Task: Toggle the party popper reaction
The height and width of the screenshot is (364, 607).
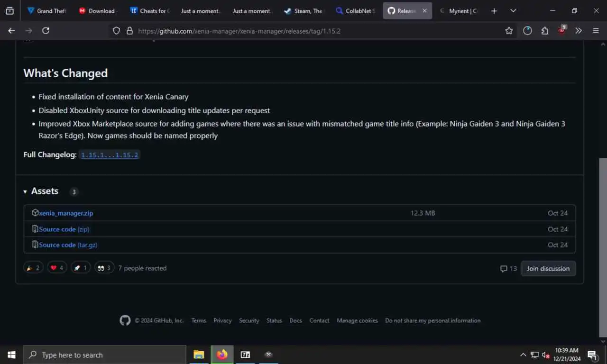Action: click(x=33, y=268)
